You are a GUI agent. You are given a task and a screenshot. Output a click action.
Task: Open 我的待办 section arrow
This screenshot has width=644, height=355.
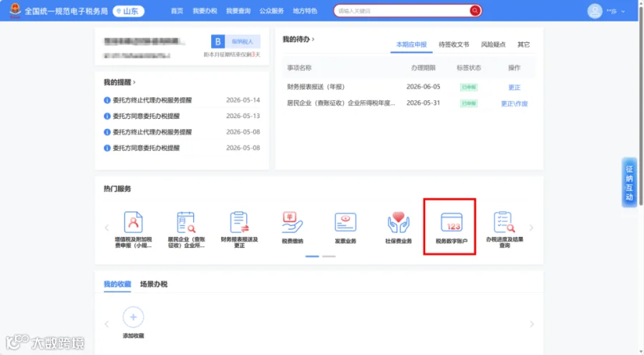coord(313,39)
